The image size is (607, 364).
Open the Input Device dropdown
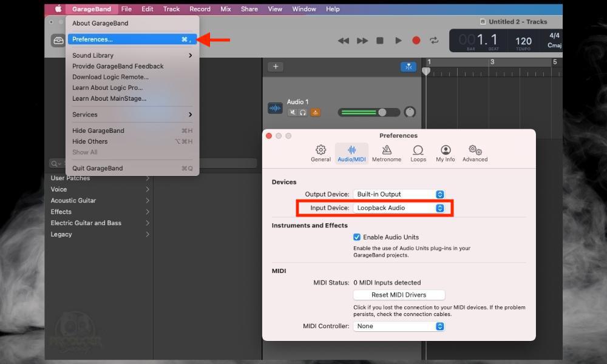399,208
